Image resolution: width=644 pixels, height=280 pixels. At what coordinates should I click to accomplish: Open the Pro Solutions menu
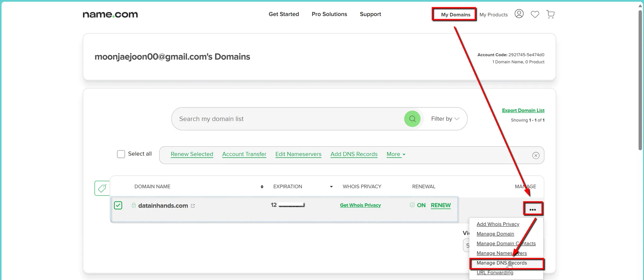(x=329, y=14)
